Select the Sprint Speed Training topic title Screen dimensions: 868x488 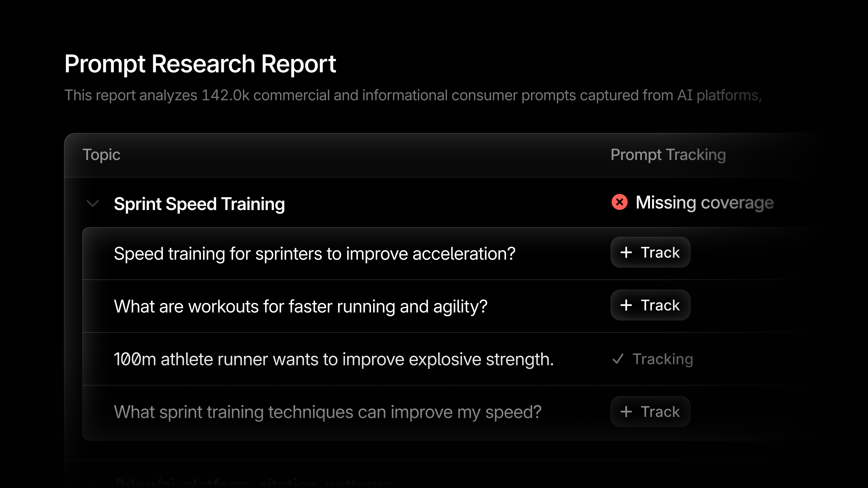(200, 204)
